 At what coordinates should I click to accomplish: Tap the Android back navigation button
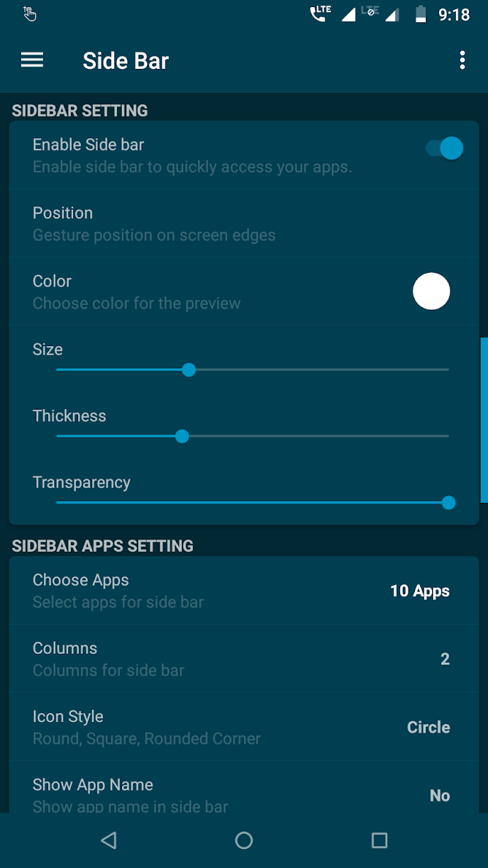click(108, 840)
